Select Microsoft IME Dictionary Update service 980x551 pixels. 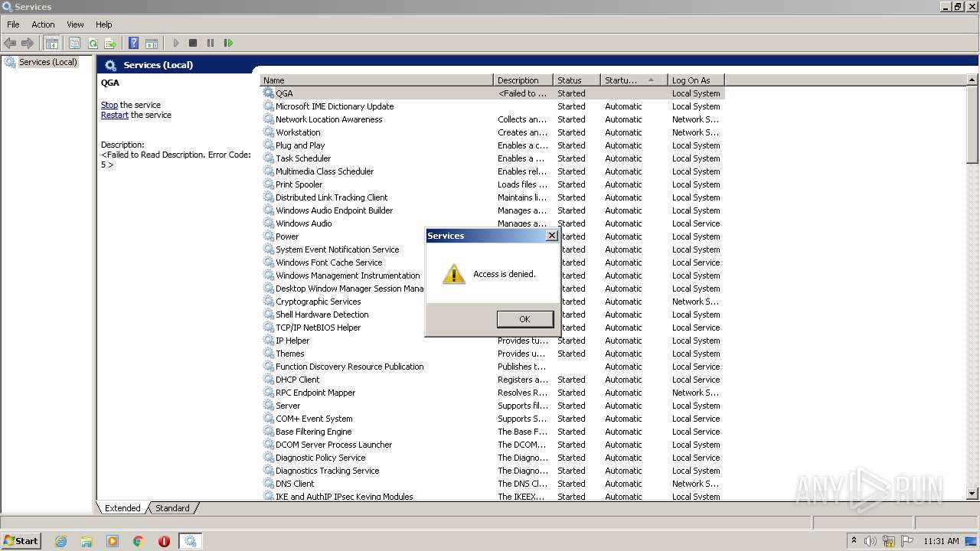coord(492,106)
